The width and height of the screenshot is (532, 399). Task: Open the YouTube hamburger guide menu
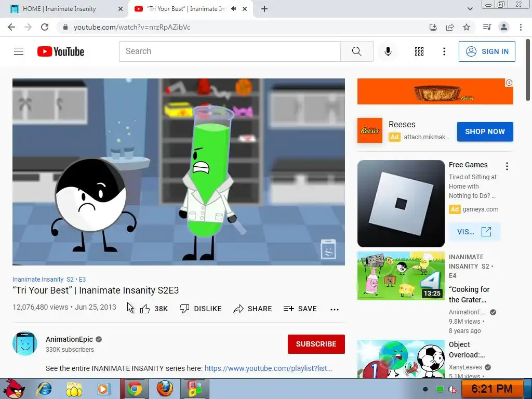[x=19, y=51]
